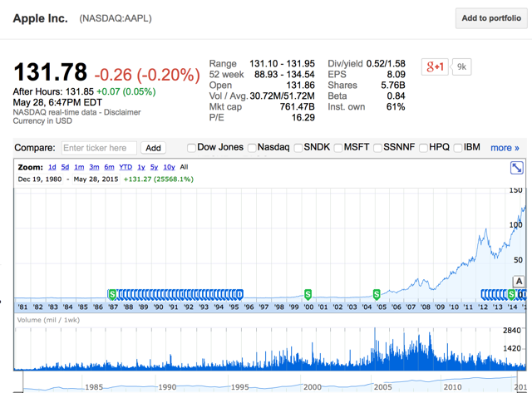Select the 6m zoom range

[109, 167]
